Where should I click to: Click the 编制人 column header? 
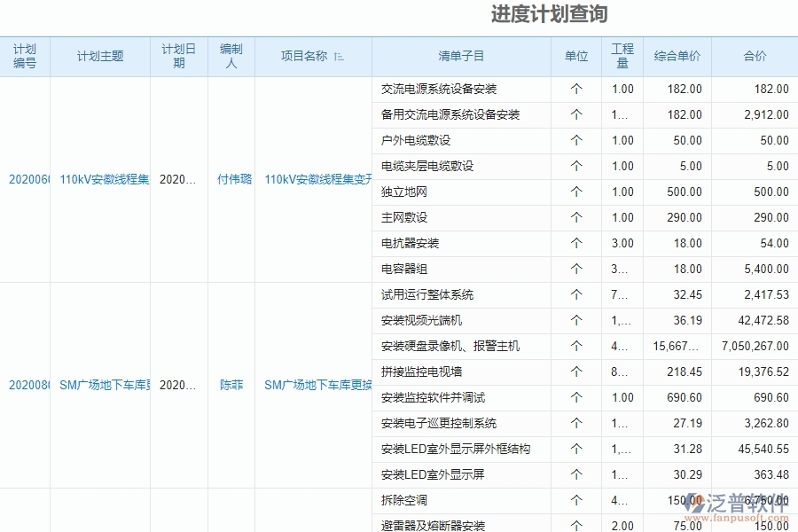pyautogui.click(x=231, y=55)
